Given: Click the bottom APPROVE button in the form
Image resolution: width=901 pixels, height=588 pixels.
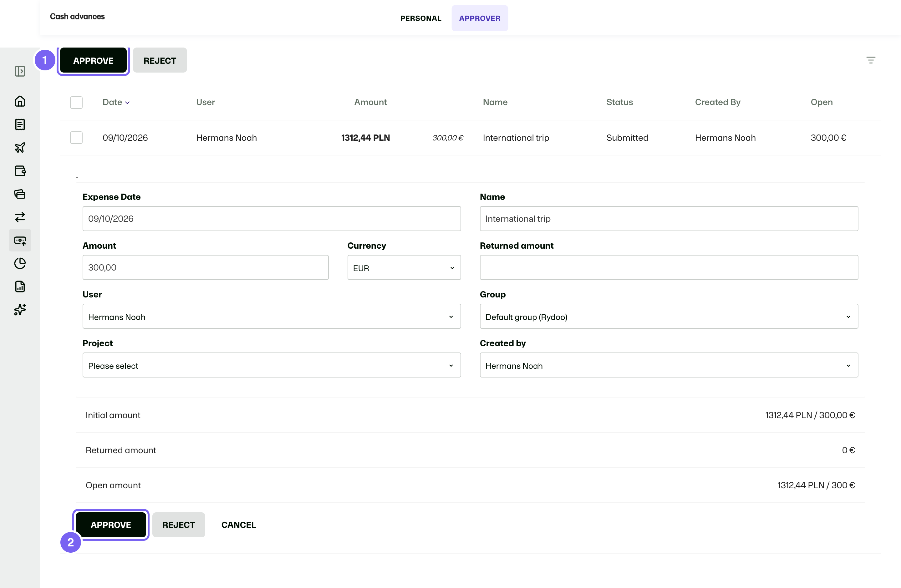Looking at the screenshot, I should point(111,525).
